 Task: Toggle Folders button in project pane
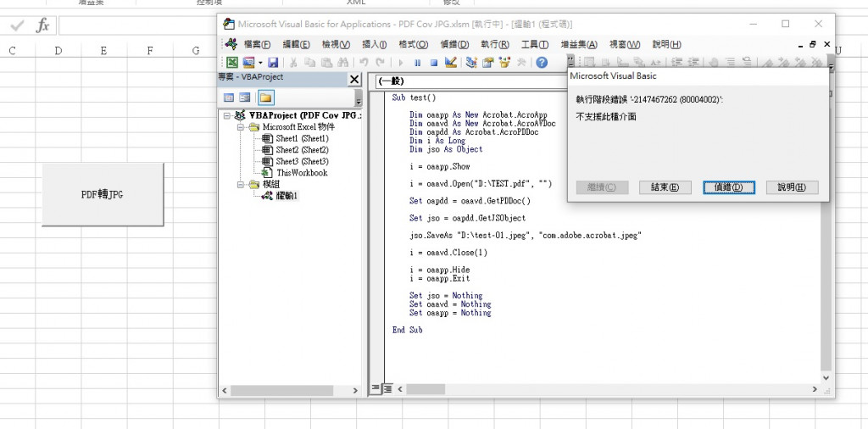(265, 98)
